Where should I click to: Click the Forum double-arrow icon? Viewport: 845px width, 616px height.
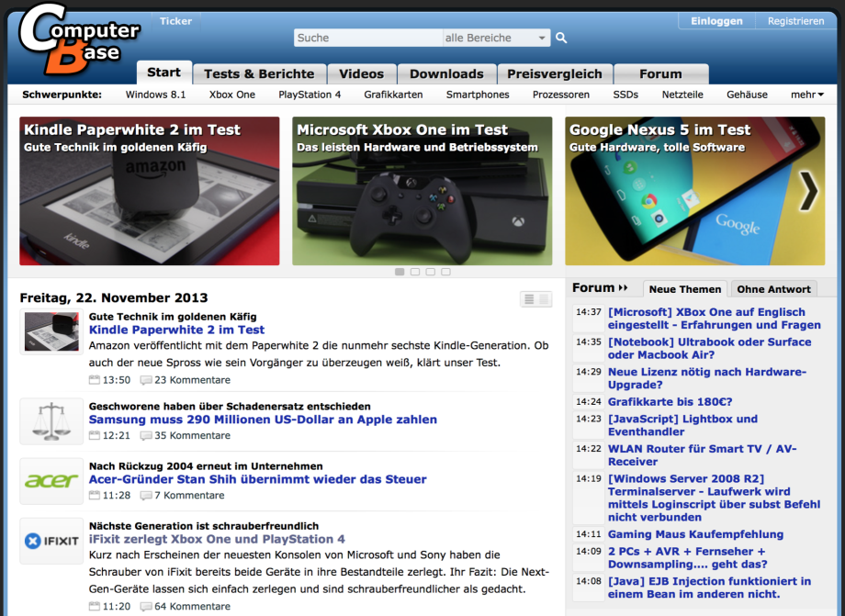coord(623,288)
